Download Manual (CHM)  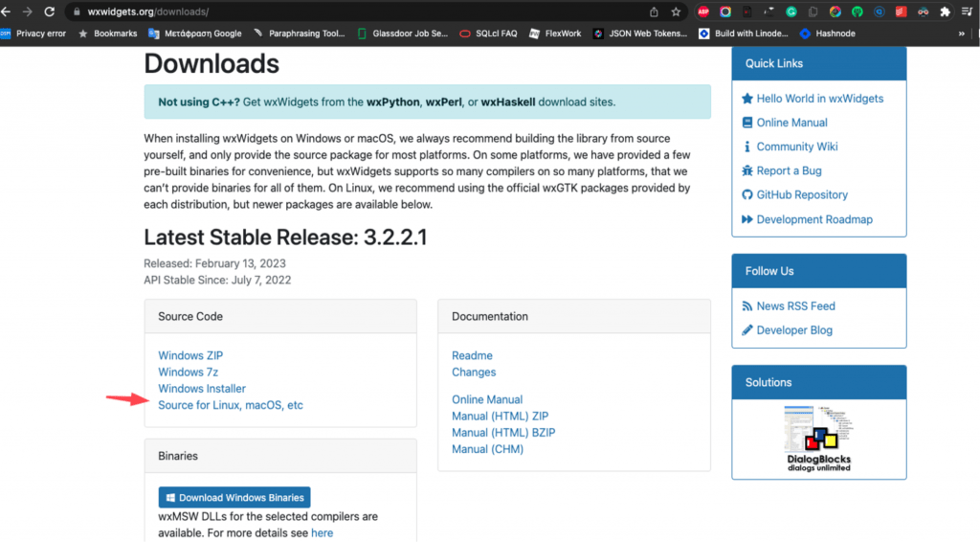(487, 449)
